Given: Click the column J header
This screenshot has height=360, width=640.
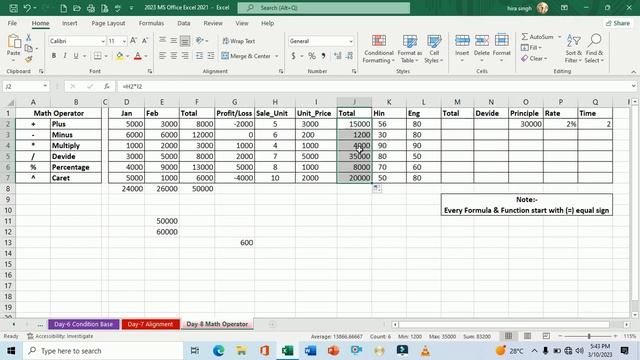Looking at the screenshot, I should (x=354, y=102).
